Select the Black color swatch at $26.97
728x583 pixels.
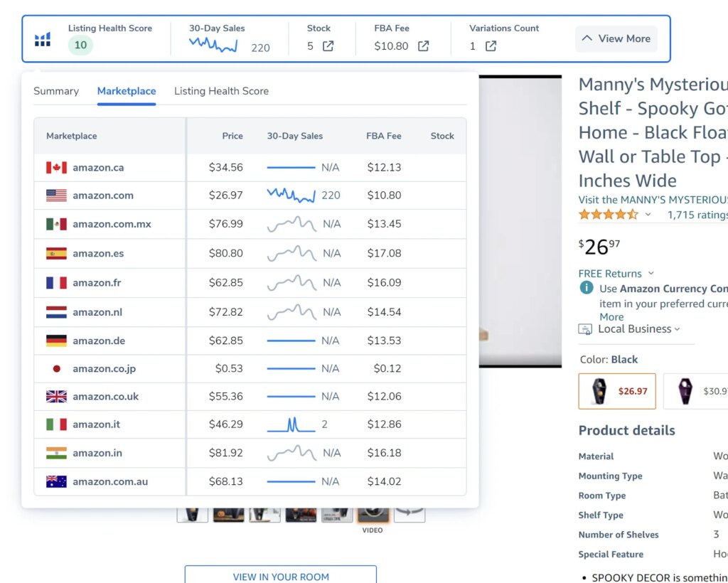617,391
